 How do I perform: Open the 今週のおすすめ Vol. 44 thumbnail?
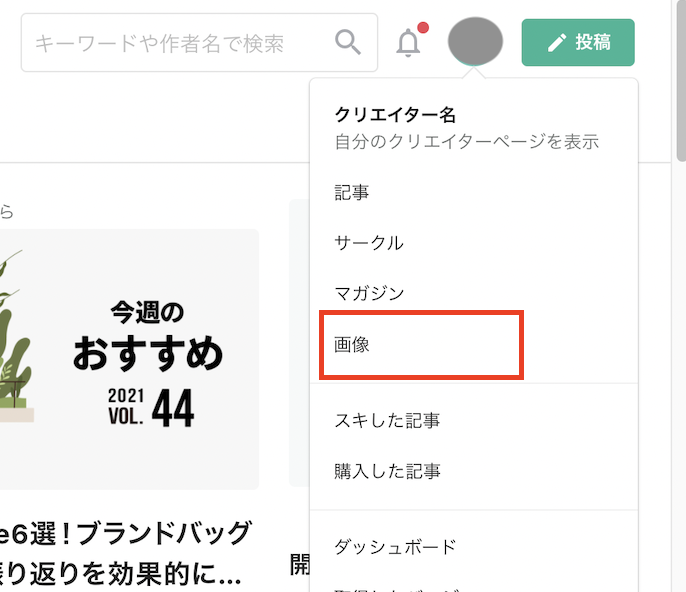pos(130,359)
